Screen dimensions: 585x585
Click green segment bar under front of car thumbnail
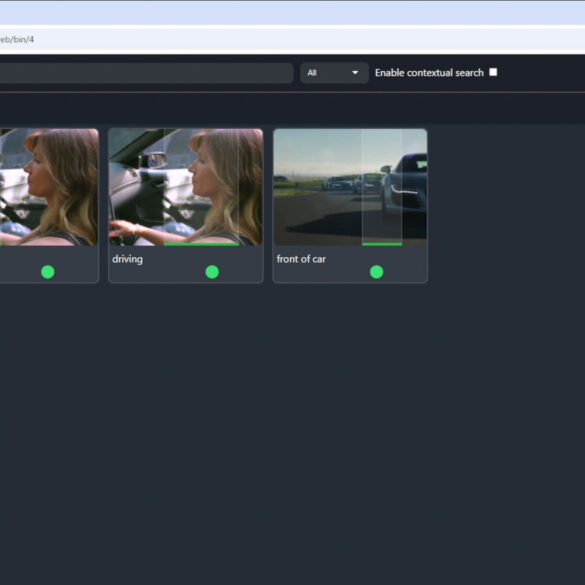coord(382,244)
